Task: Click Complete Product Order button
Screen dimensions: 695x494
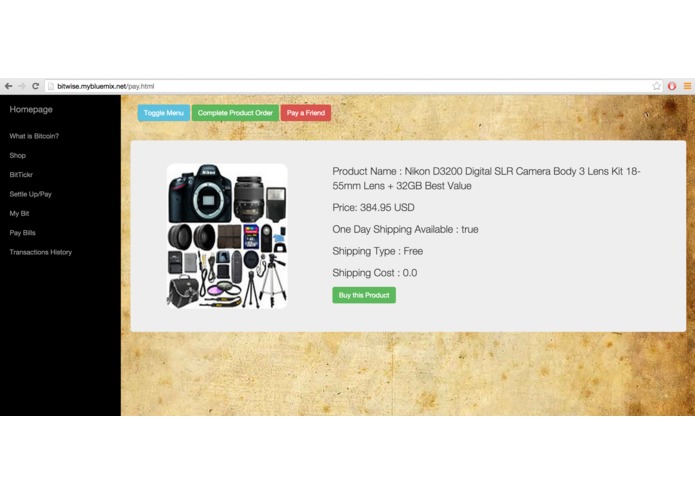Action: point(235,113)
